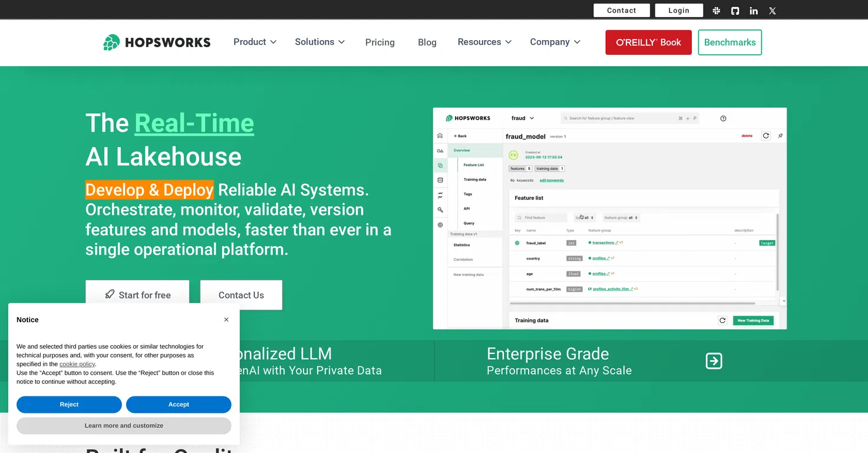Click the arrow icon beside Enterprise Grade

click(x=714, y=361)
